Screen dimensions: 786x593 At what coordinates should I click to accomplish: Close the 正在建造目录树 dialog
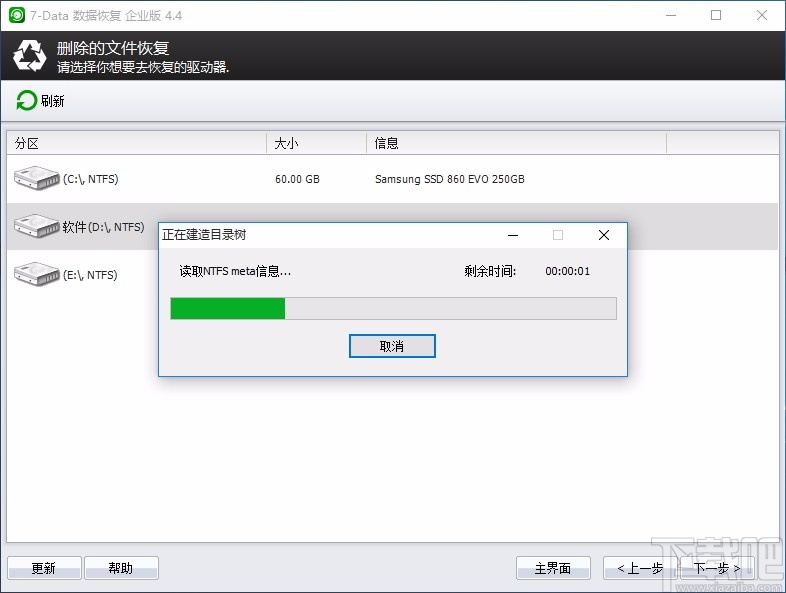(x=604, y=235)
